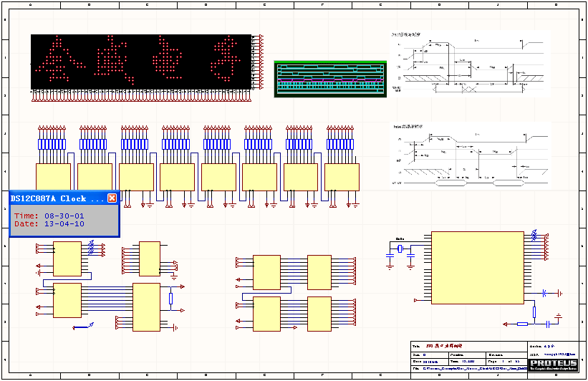588x381 pixels.
Task: Select the top-left small chip under clock popup
Action: [x=67, y=259]
